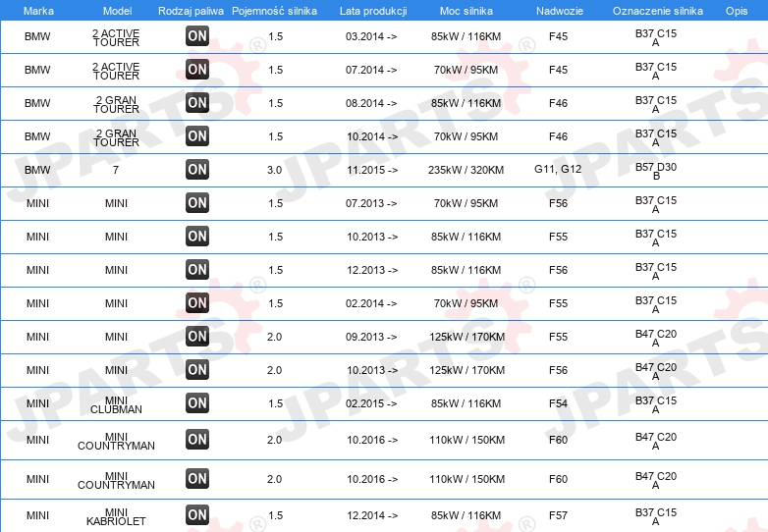The width and height of the screenshot is (768, 532).
Task: Click the ON fuel icon in the 03.2014 Active Tourer row
Action: [x=197, y=36]
